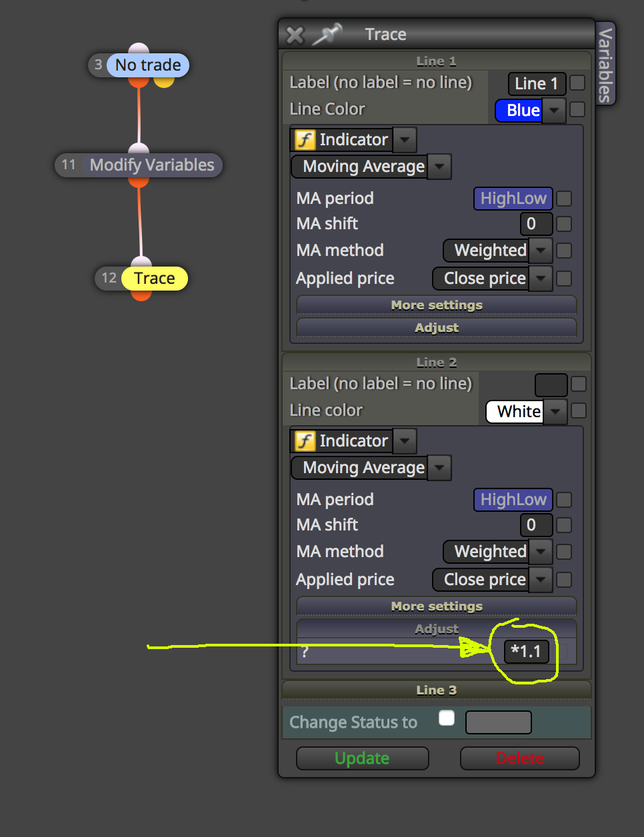Click node number 12 badge

tap(109, 278)
